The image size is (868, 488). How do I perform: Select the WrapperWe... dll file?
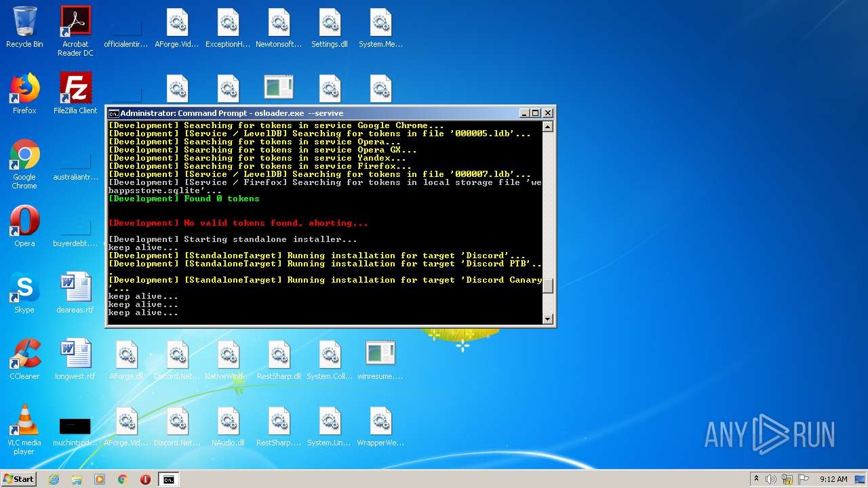click(380, 426)
